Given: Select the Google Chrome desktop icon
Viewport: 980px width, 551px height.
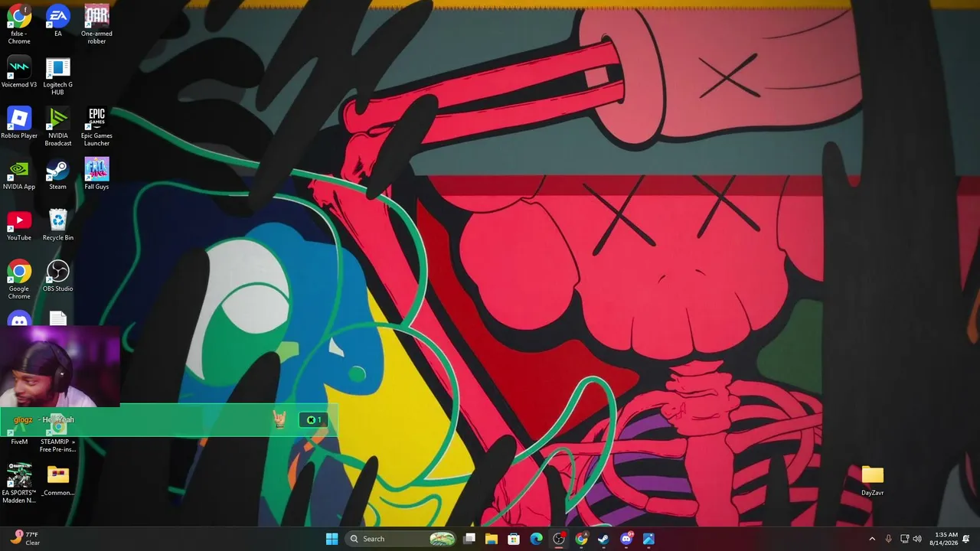Looking at the screenshot, I should [19, 280].
